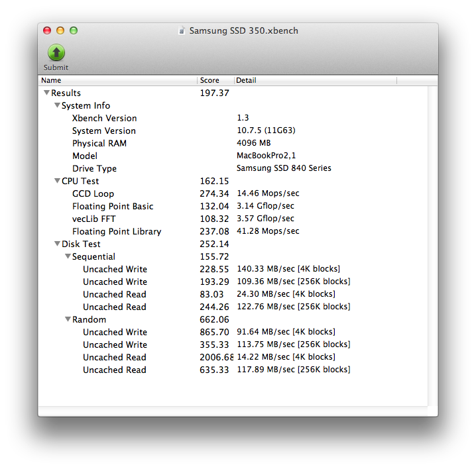Click the Name column header
This screenshot has height=469, width=476.
point(118,80)
